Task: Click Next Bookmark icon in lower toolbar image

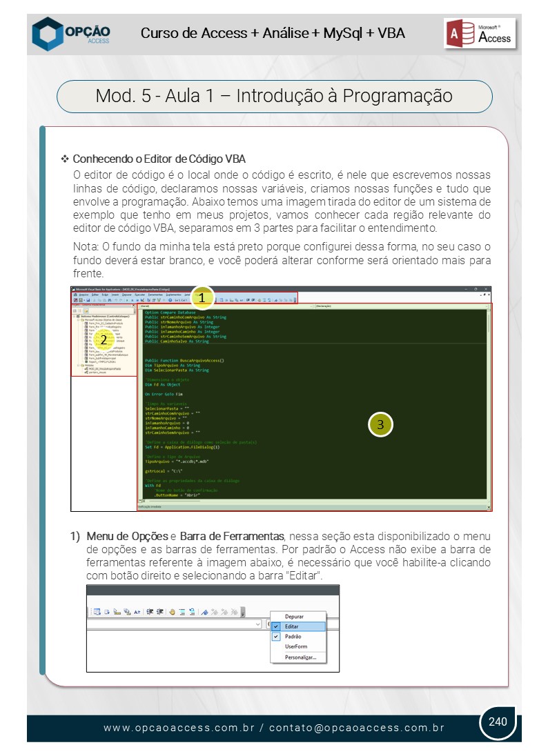Action: pos(215,612)
